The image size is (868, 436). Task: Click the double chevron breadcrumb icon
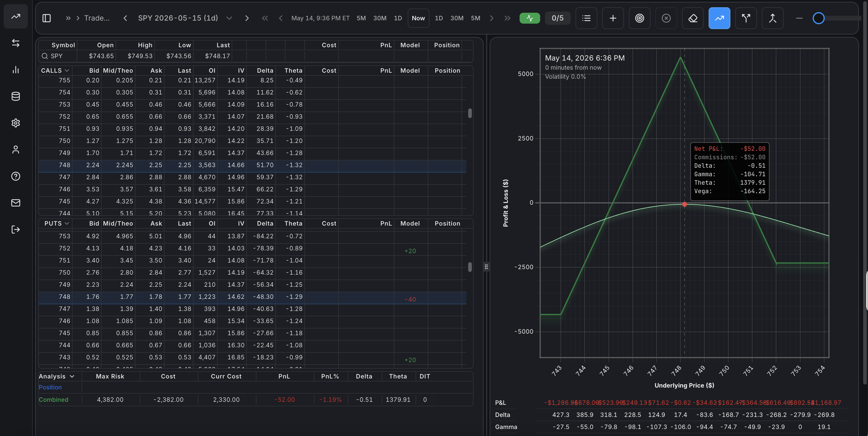(68, 18)
